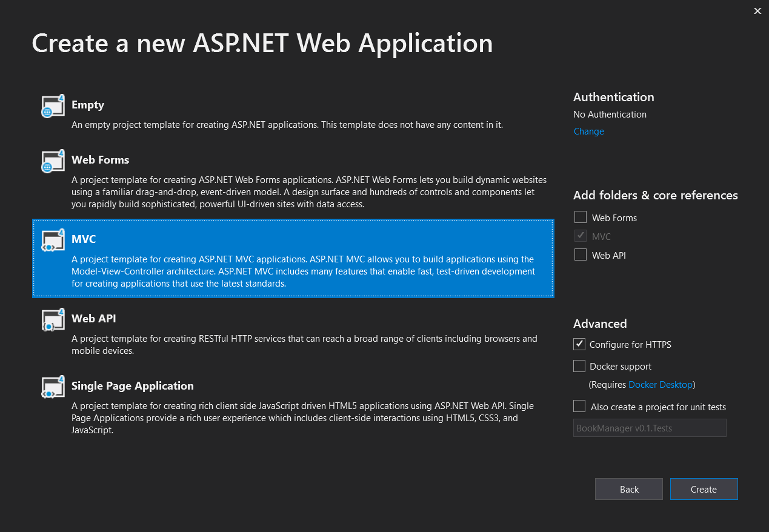Screen dimensions: 769x532
Task: Click the MVC template icon
Action: click(53, 241)
